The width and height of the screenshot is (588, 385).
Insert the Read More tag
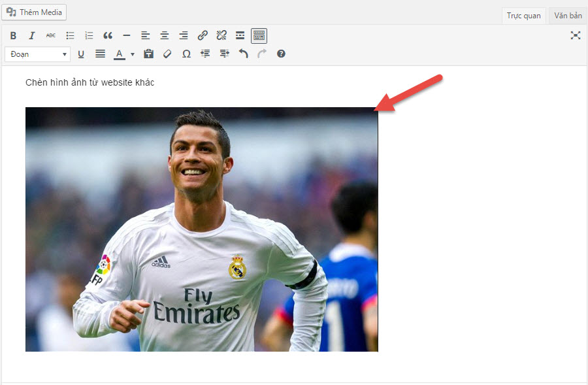(x=240, y=35)
